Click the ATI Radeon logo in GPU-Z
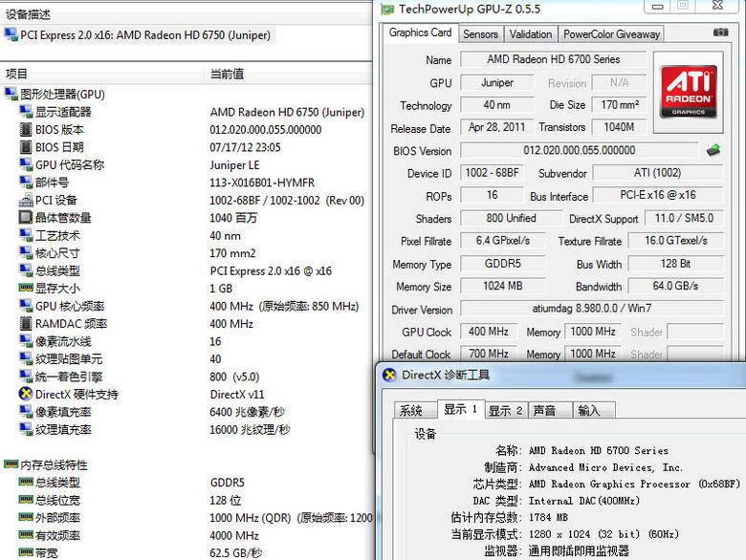The image size is (746, 560). (x=689, y=92)
